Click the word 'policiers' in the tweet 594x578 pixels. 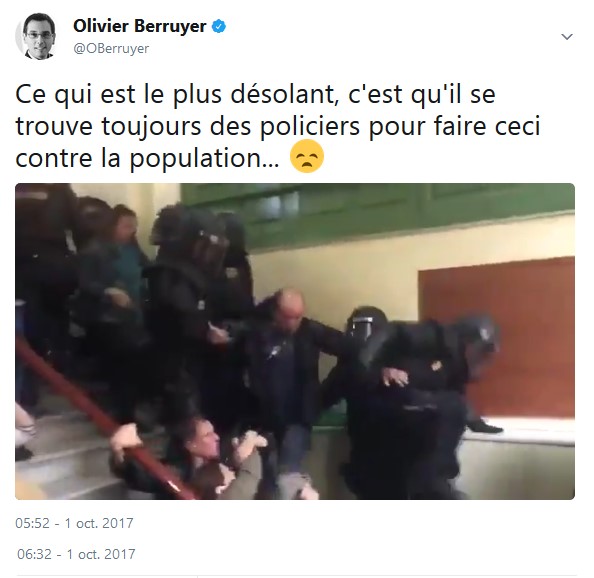[x=309, y=127]
